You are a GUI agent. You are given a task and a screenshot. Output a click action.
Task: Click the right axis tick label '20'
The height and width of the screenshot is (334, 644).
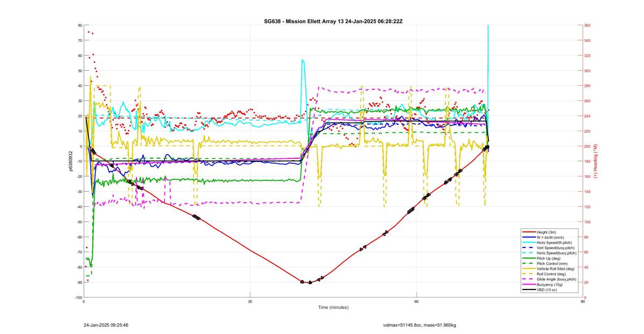587,282
